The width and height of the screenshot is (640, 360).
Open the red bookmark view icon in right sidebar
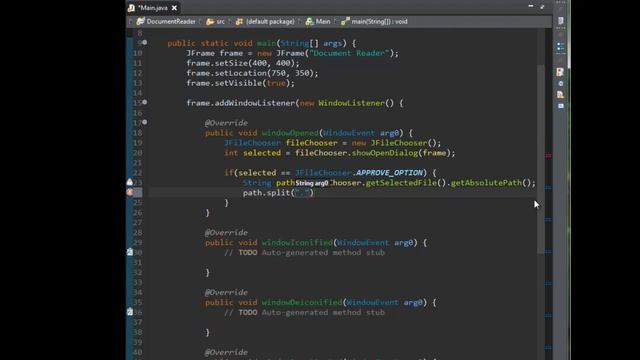click(560, 72)
